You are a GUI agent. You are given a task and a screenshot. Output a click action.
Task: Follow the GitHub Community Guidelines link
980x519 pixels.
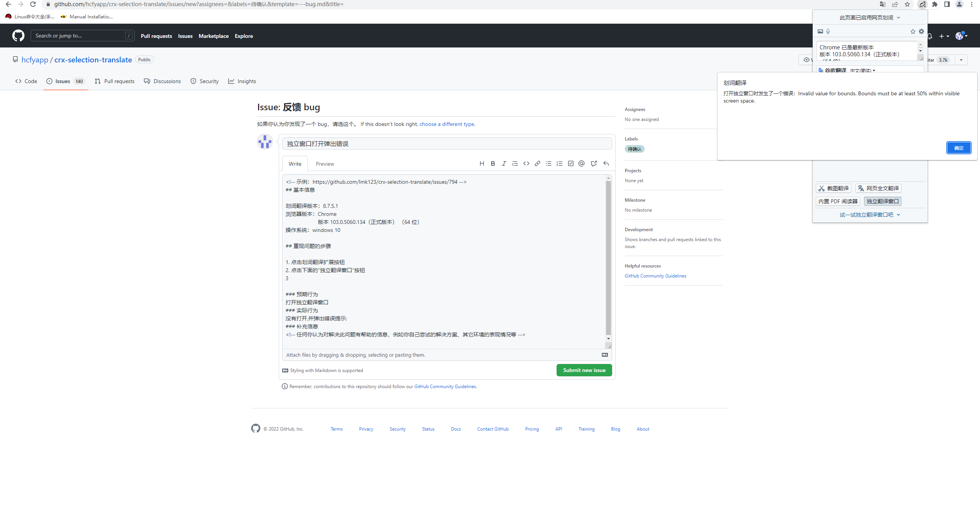pyautogui.click(x=655, y=276)
